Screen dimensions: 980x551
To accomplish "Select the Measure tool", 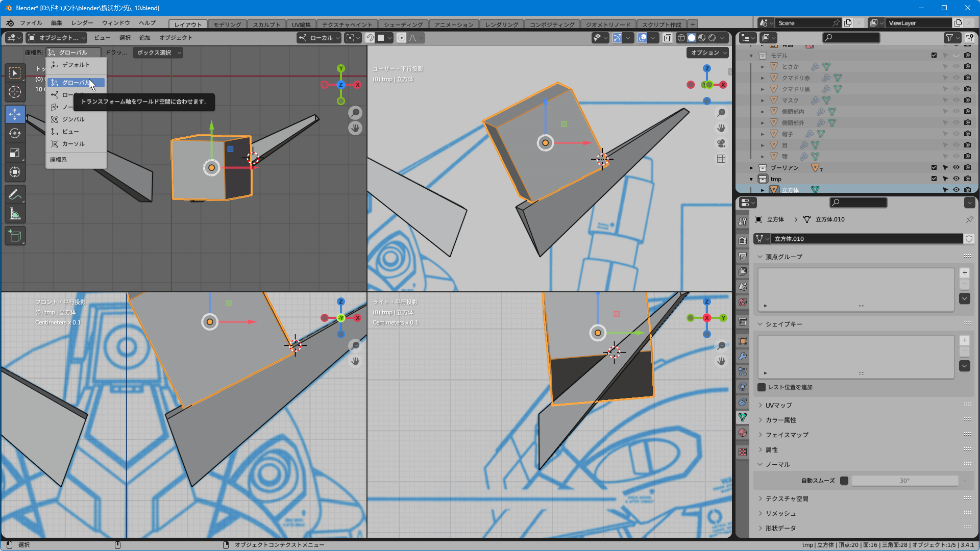I will pyautogui.click(x=15, y=214).
